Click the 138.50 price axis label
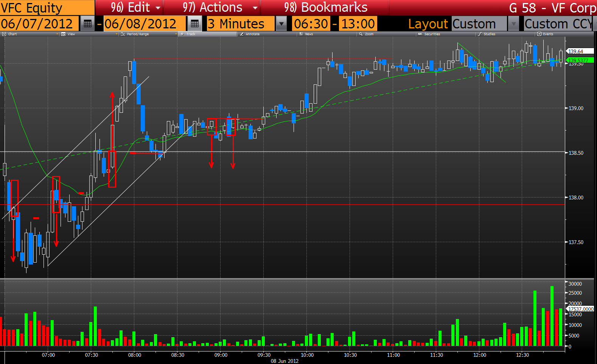Image resolution: width=597 pixels, height=364 pixels. [x=576, y=153]
